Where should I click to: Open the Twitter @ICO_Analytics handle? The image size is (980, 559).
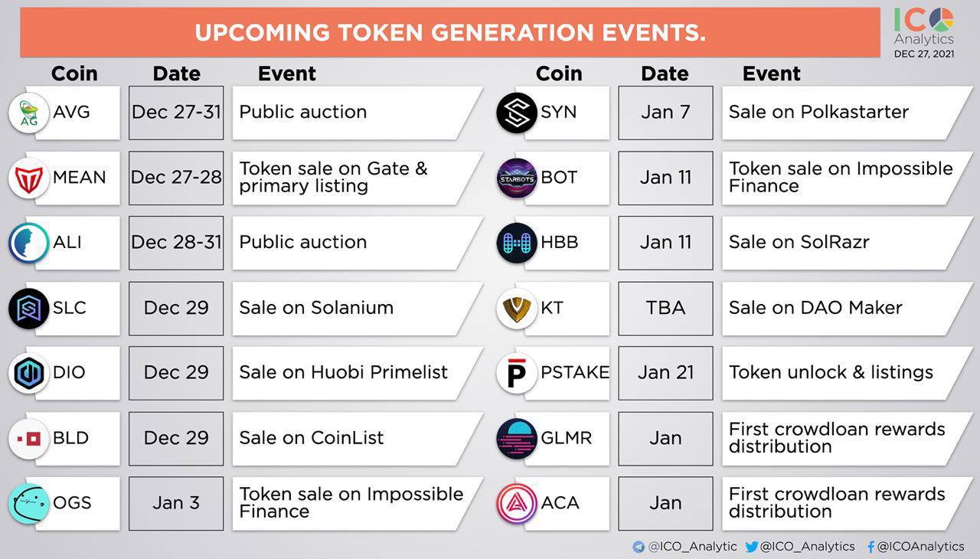pos(800,546)
